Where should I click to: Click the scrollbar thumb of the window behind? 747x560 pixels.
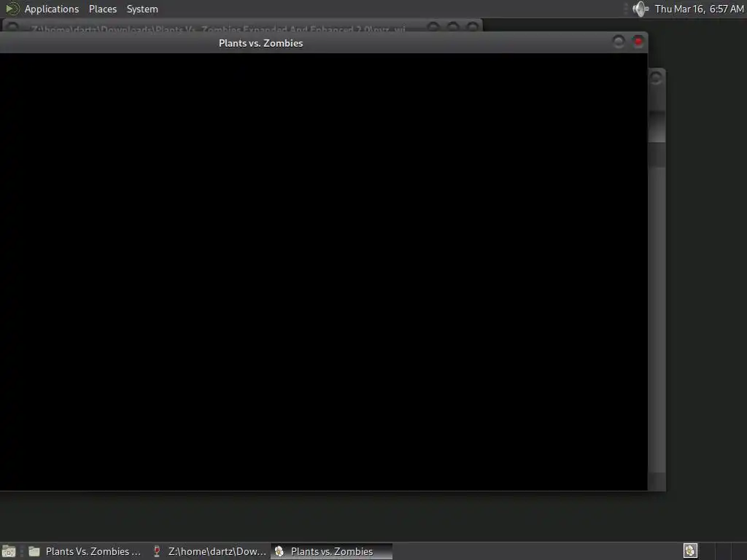(x=657, y=126)
